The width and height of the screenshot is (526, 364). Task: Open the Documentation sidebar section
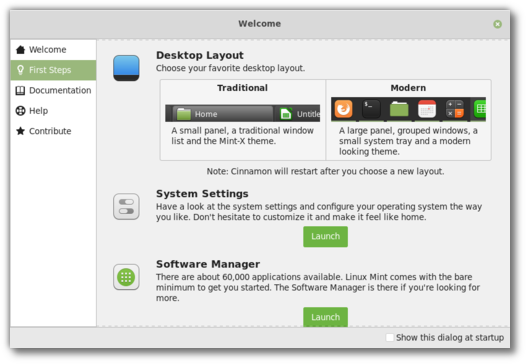click(x=53, y=90)
